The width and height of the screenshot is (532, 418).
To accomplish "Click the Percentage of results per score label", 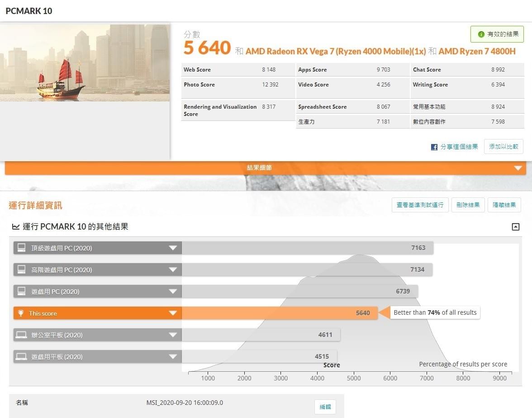I will pos(463,364).
